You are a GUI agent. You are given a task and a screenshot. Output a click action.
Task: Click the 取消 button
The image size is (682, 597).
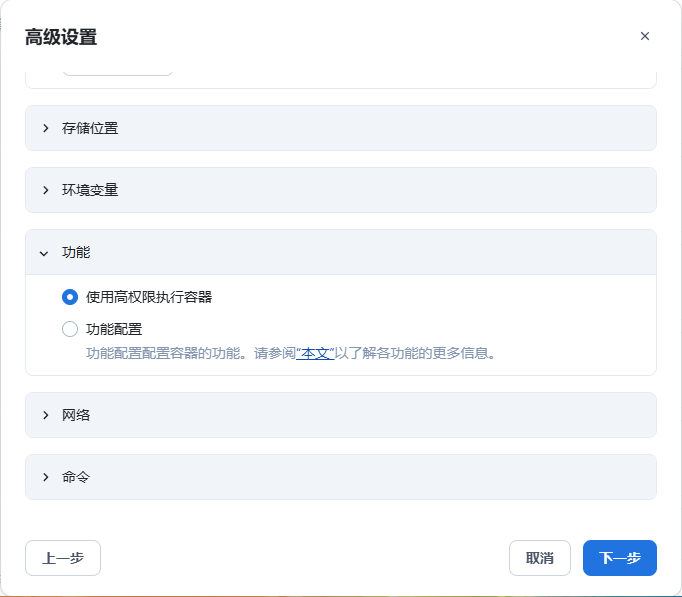540,558
